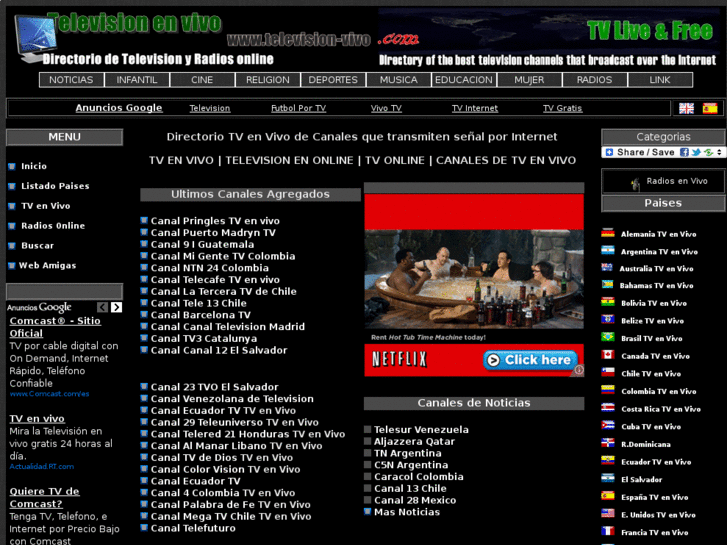Image resolution: width=727 pixels, height=545 pixels.
Task: Open Mas Noticias link
Action: pos(407,512)
